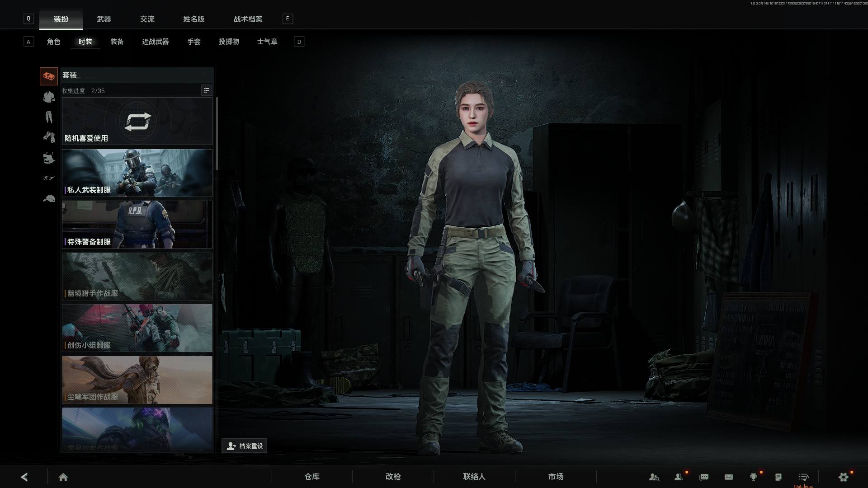The height and width of the screenshot is (488, 868).
Task: Select the glasses category icon
Action: [x=49, y=178]
